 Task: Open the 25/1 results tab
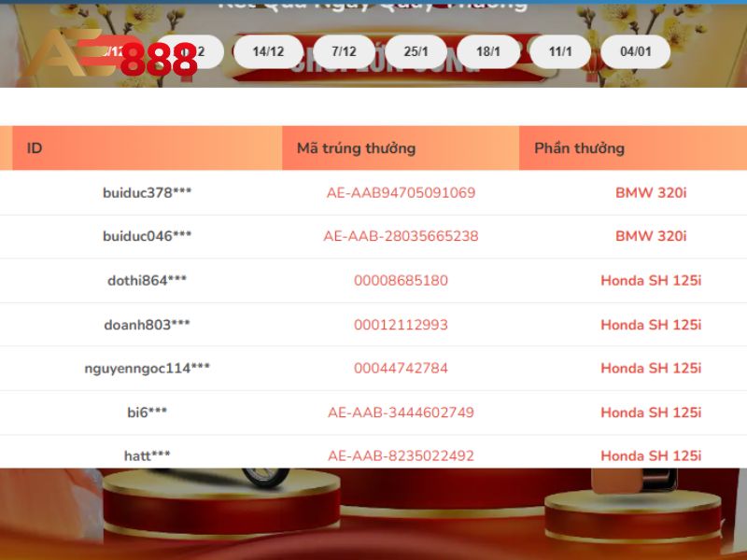[416, 51]
